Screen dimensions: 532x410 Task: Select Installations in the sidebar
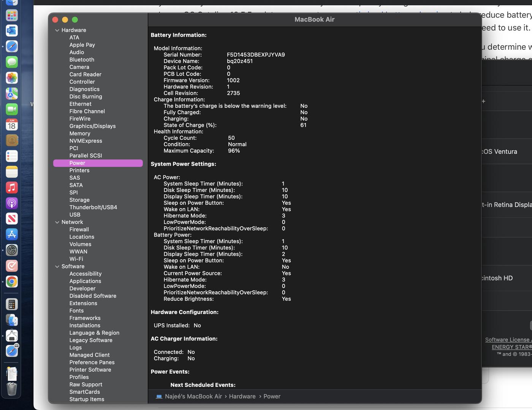point(85,326)
